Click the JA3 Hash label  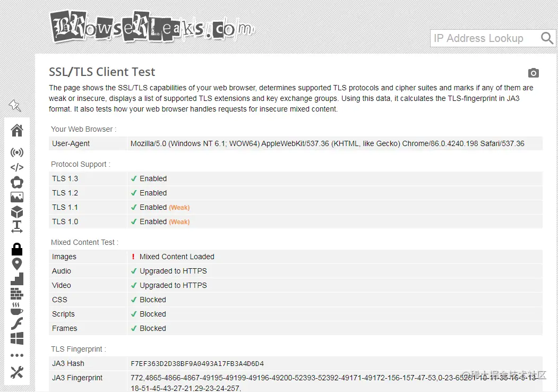pyautogui.click(x=68, y=363)
